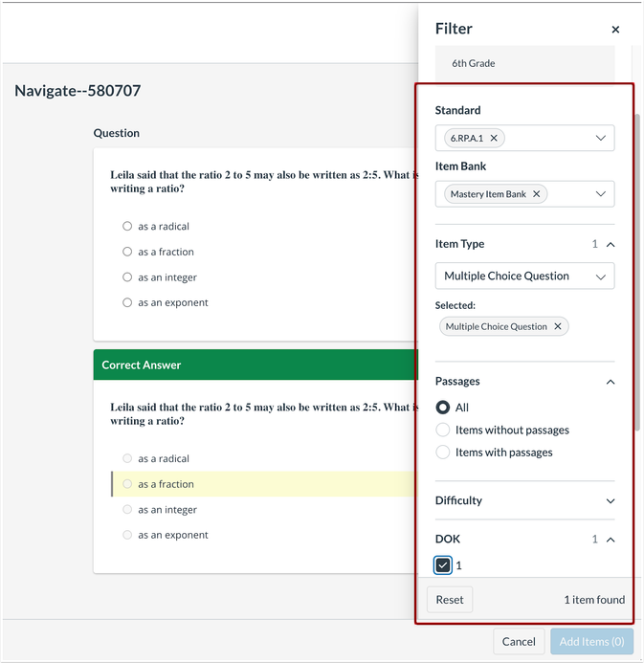644x663 pixels.
Task: Collapse the DOK section
Action: [x=611, y=540]
